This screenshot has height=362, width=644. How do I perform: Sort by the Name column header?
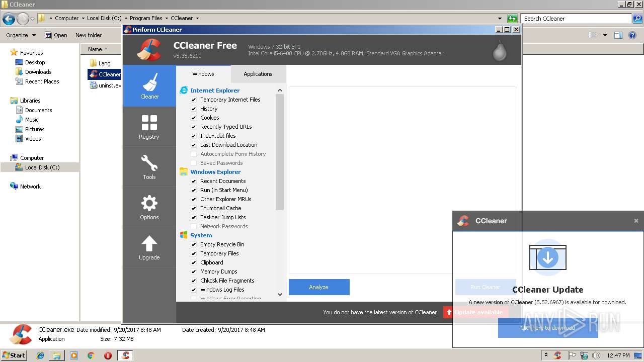101,49
